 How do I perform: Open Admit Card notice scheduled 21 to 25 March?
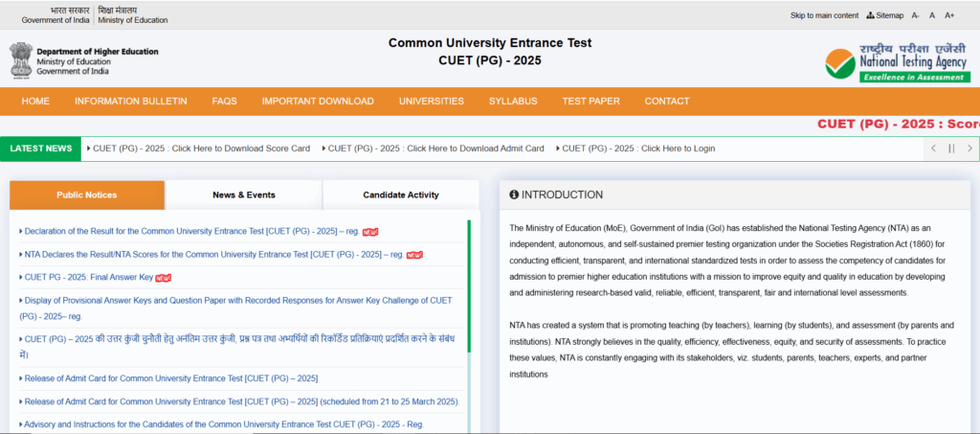(x=242, y=401)
